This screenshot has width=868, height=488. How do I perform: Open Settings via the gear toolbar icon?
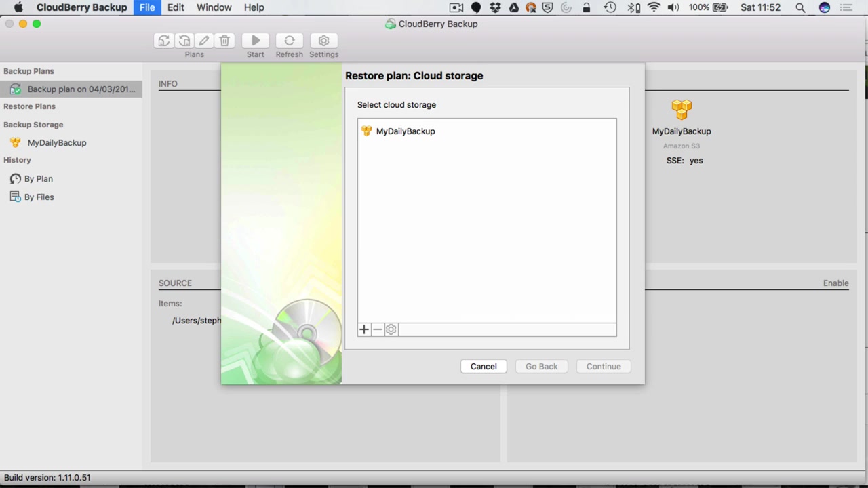point(324,41)
